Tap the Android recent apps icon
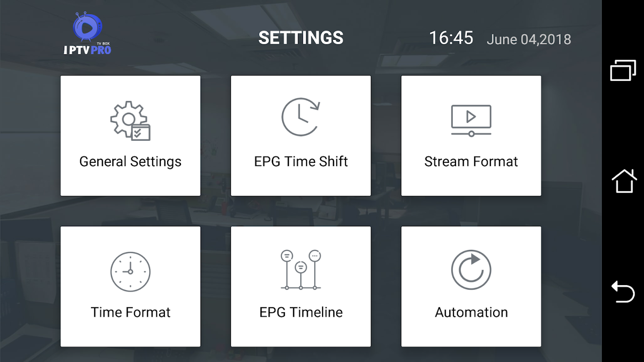 tap(623, 70)
